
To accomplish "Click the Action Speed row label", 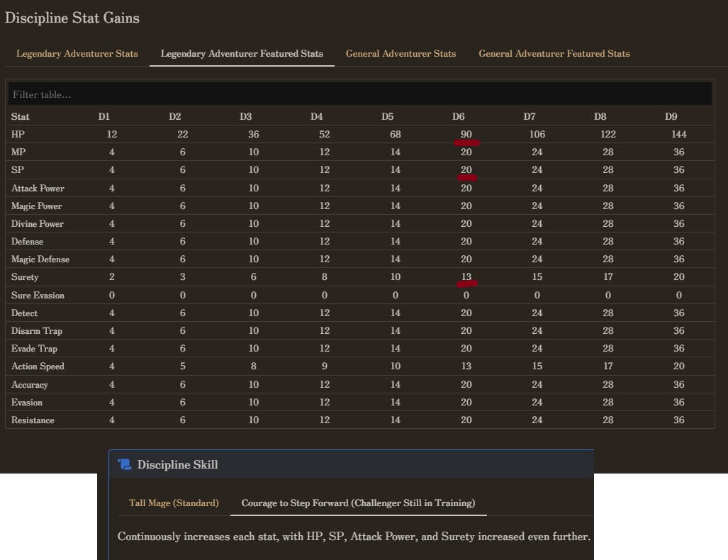I will point(38,366).
